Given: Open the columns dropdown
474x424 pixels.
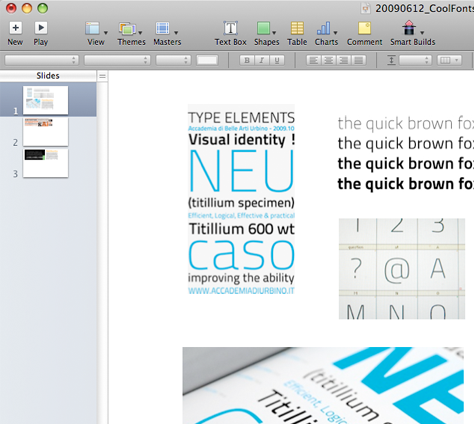Looking at the screenshot, I should pos(449,60).
